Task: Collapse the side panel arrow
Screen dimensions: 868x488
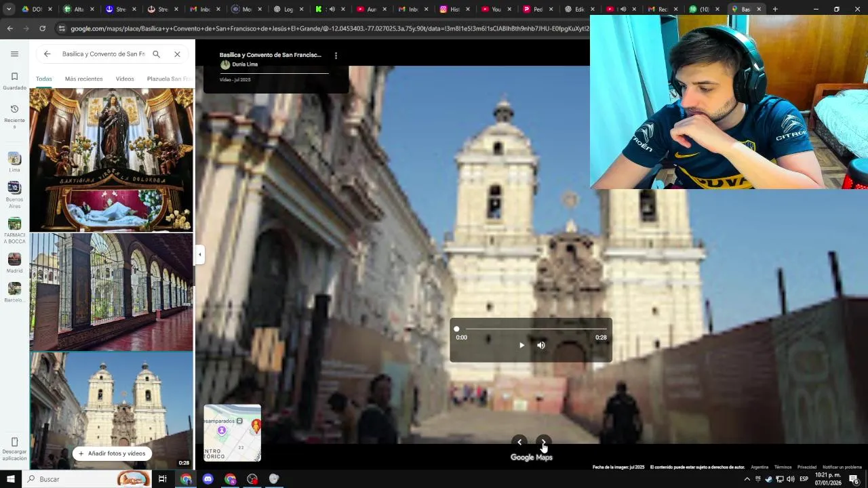Action: tap(199, 255)
